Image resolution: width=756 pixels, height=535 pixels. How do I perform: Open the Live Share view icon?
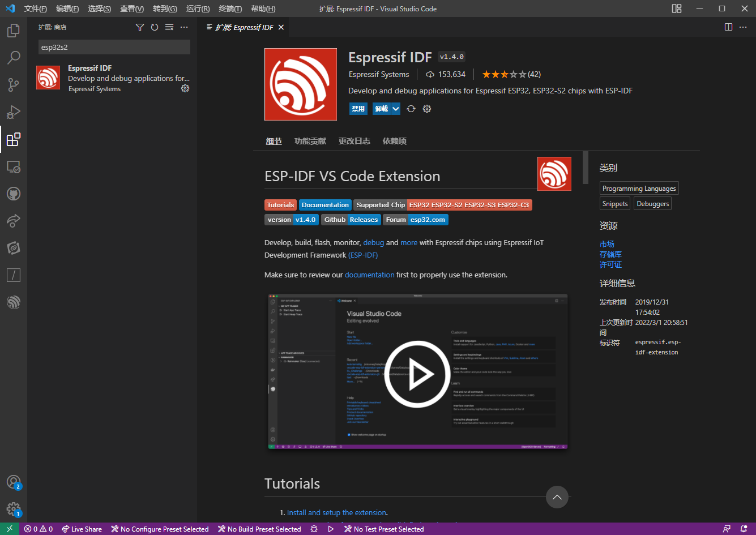(14, 221)
